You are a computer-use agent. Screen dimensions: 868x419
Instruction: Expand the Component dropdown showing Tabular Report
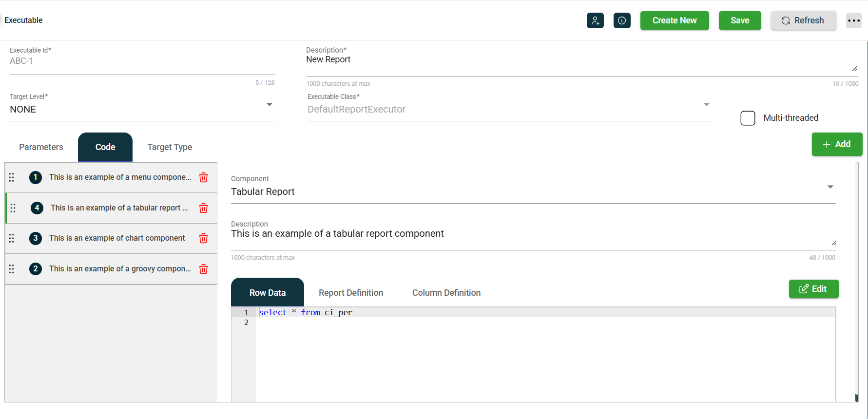pyautogui.click(x=830, y=187)
